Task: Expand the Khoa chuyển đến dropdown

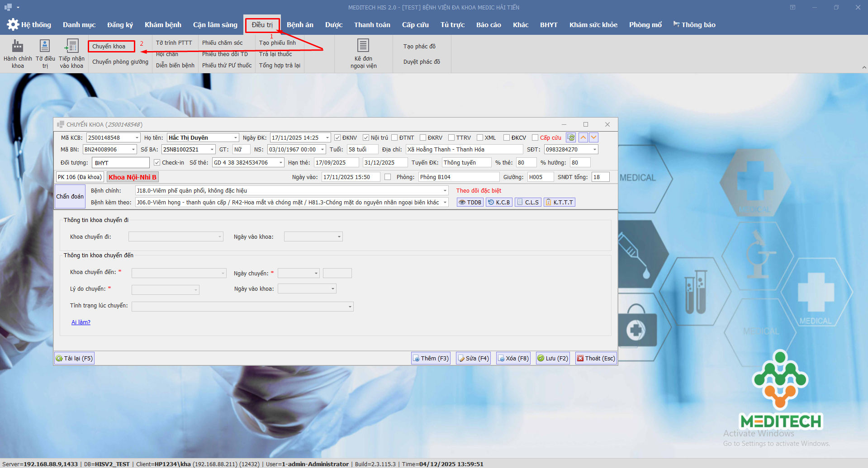Action: tap(223, 273)
